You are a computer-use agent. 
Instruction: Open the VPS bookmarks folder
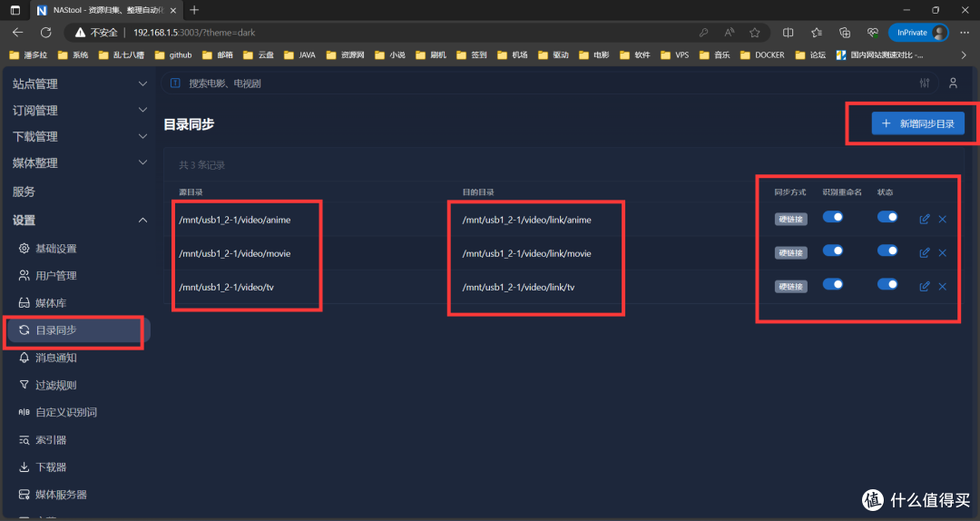coord(674,55)
